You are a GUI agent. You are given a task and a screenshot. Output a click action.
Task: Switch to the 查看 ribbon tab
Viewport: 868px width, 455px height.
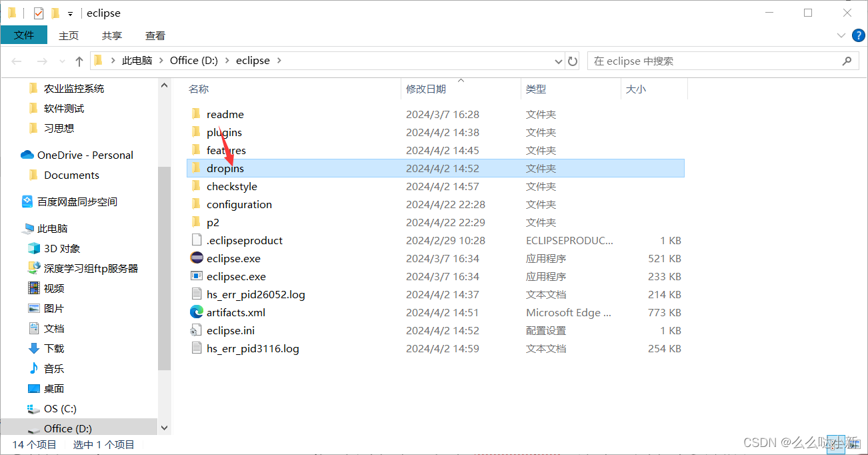tap(155, 35)
